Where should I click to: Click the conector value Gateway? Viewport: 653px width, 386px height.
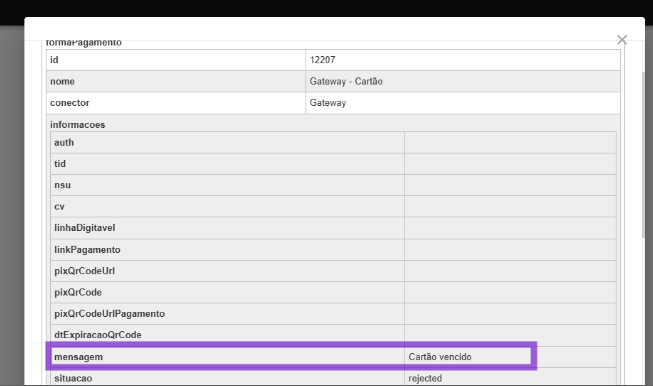click(328, 103)
